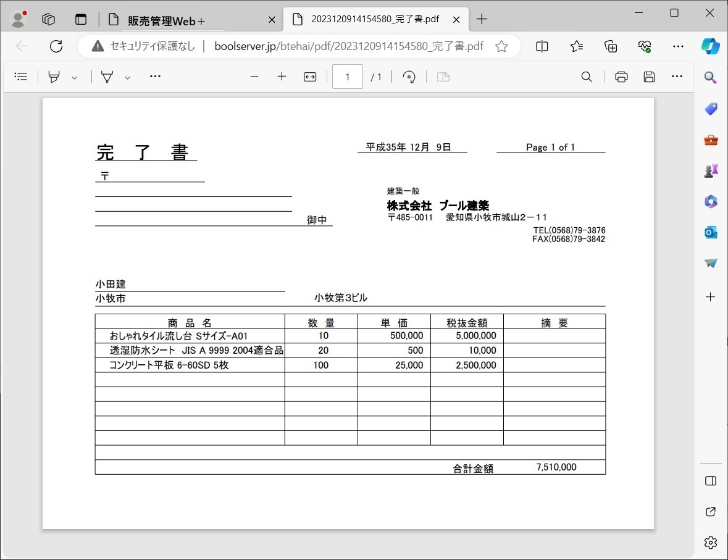
Task: Open sidebar Search
Action: 710,77
